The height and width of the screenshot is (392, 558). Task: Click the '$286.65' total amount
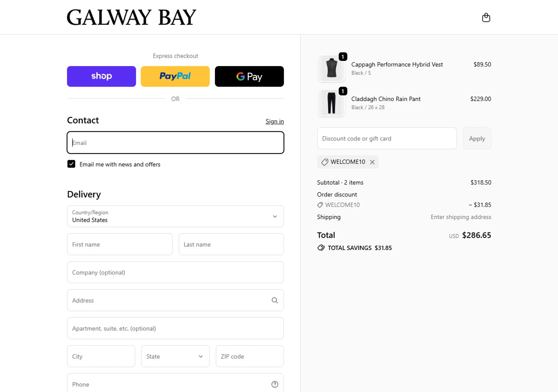477,235
